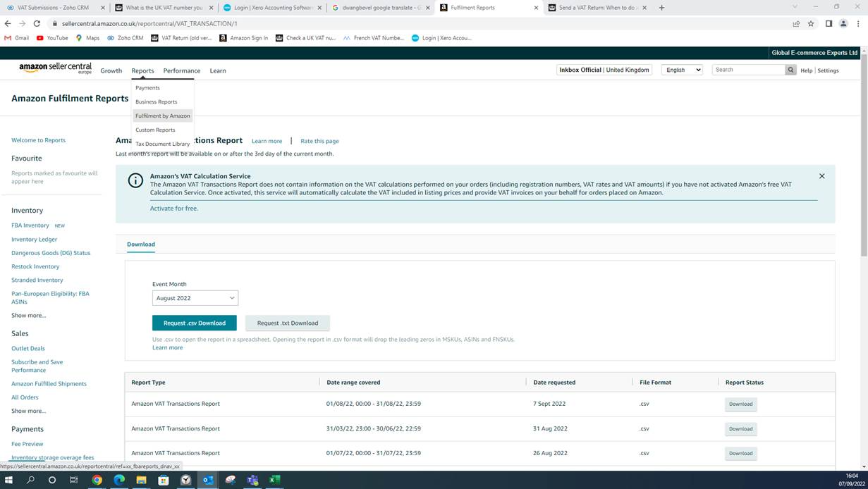The height and width of the screenshot is (489, 868).
Task: Go back with the browser back arrow
Action: point(8,23)
